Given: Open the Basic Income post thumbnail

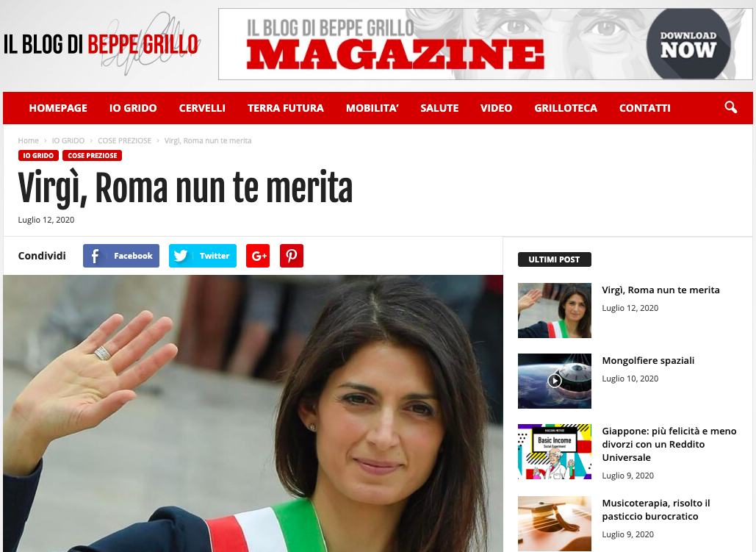Looking at the screenshot, I should coord(555,451).
